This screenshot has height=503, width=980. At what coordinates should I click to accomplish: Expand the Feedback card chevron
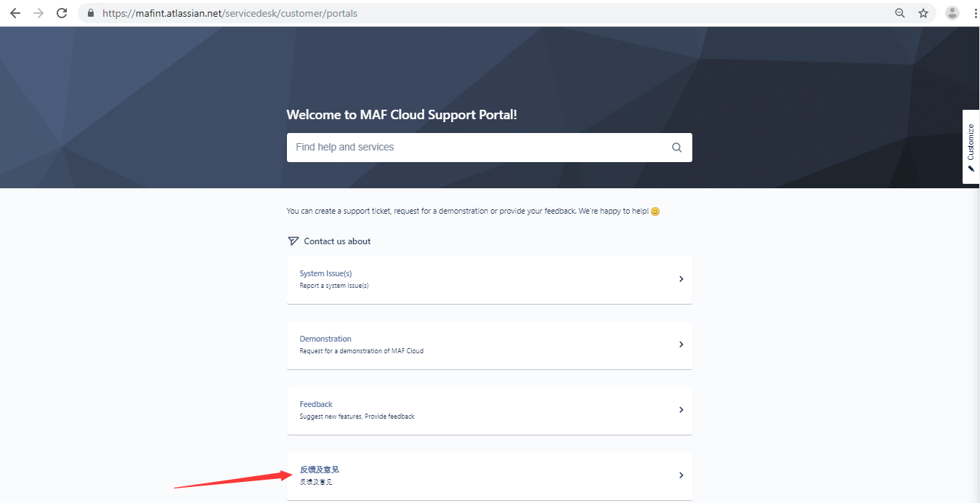pyautogui.click(x=681, y=410)
